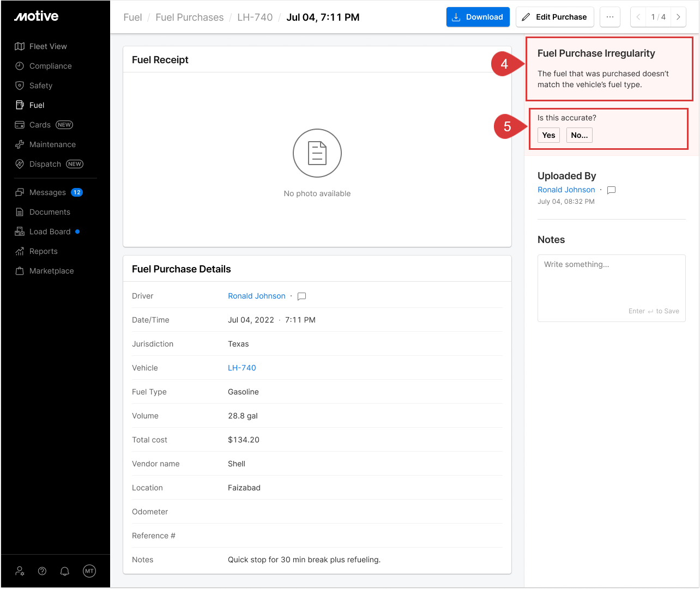The width and height of the screenshot is (700, 589).
Task: View Reports
Action: click(x=43, y=251)
